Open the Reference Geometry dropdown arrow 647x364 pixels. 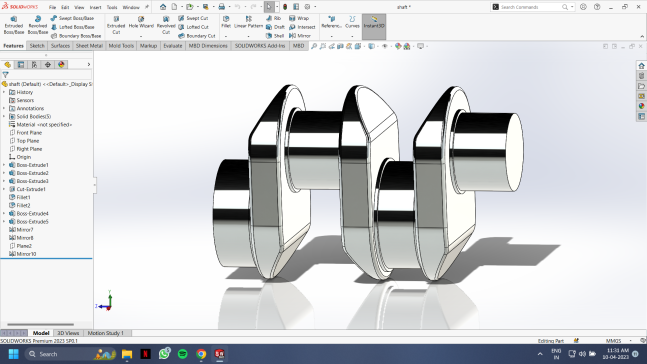tap(331, 36)
